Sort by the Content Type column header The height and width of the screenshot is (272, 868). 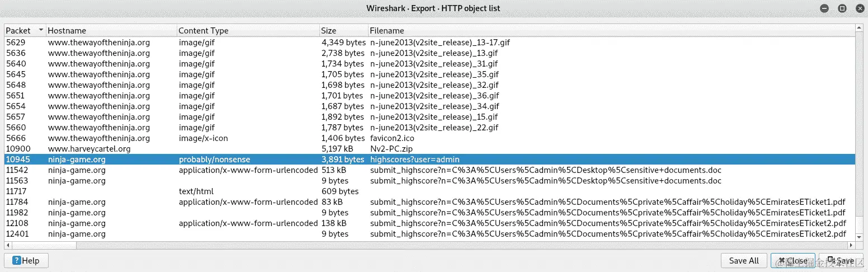[248, 31]
